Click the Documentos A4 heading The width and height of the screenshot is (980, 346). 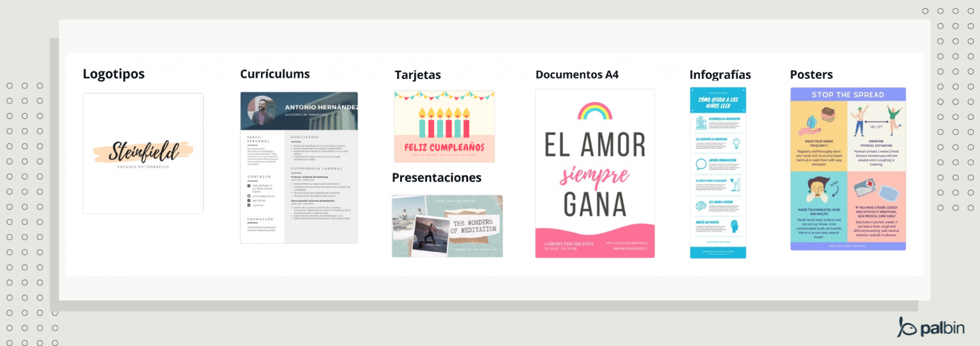coord(577,74)
